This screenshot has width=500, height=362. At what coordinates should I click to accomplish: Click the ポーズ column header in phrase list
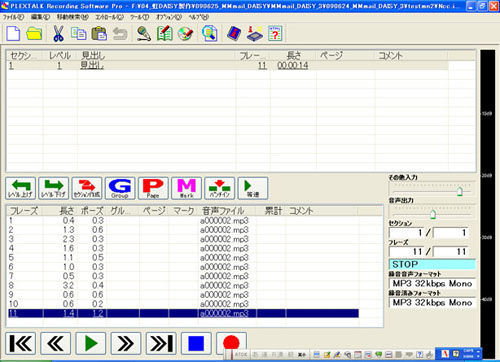pyautogui.click(x=92, y=211)
